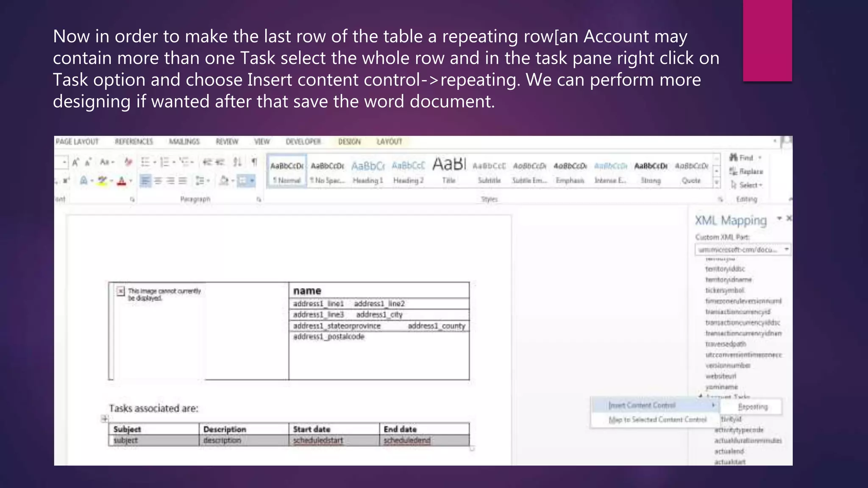The width and height of the screenshot is (868, 488).
Task: Click the Text Effects icon
Action: tap(84, 181)
